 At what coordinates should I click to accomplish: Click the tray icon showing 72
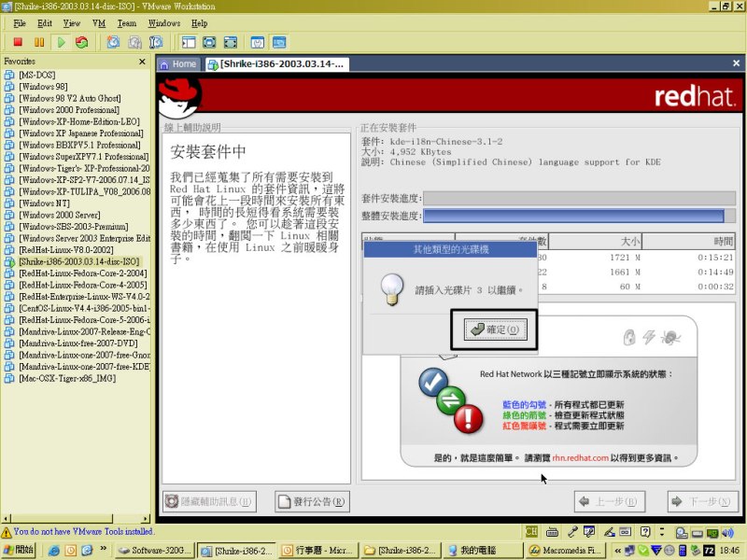pos(710,551)
